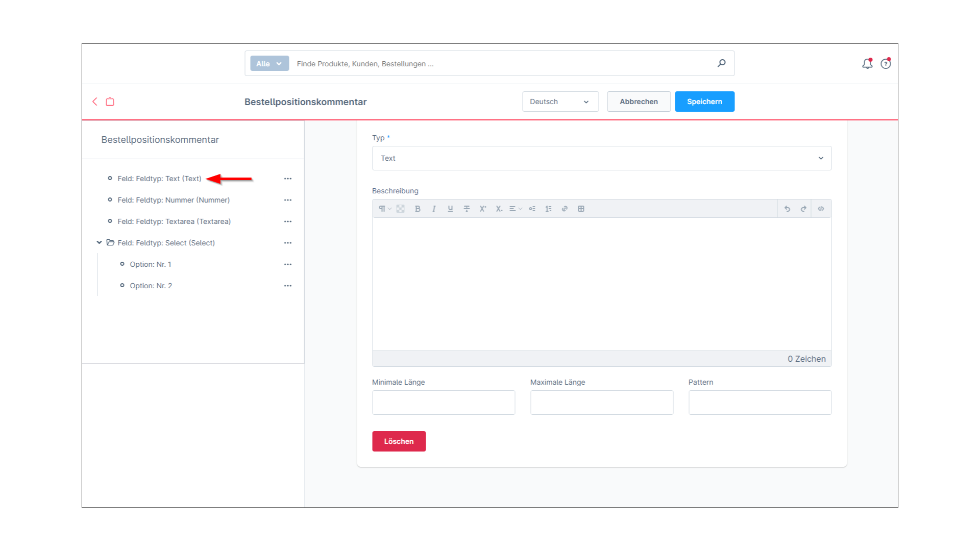
Task: Open the options menu for Option: Nr. 2
Action: (288, 286)
